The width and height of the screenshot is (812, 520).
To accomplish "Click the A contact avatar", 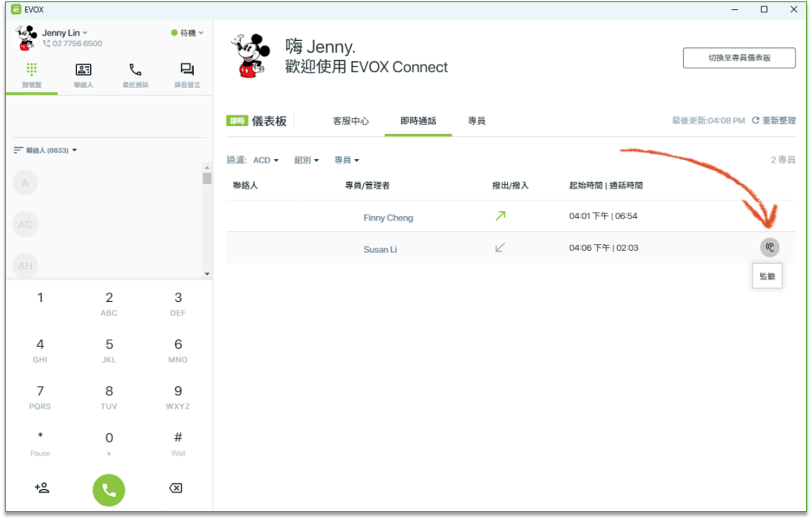I will 25,183.
